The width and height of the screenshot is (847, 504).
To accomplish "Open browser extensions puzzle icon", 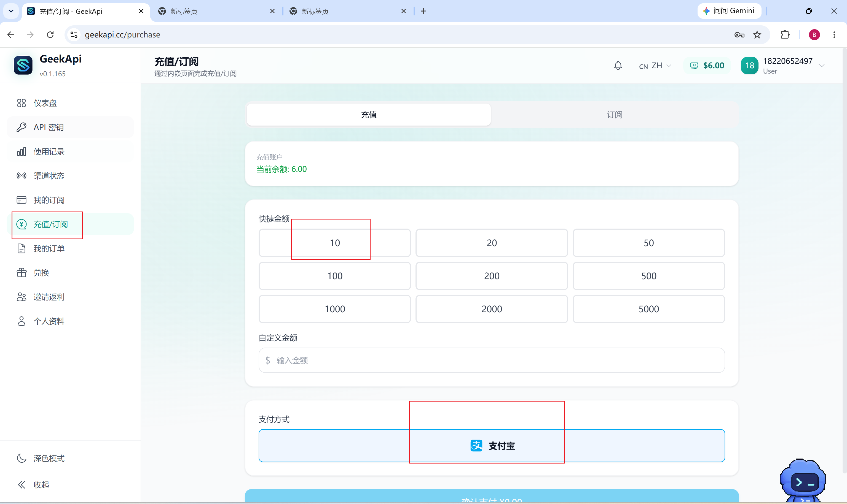I will [x=785, y=35].
